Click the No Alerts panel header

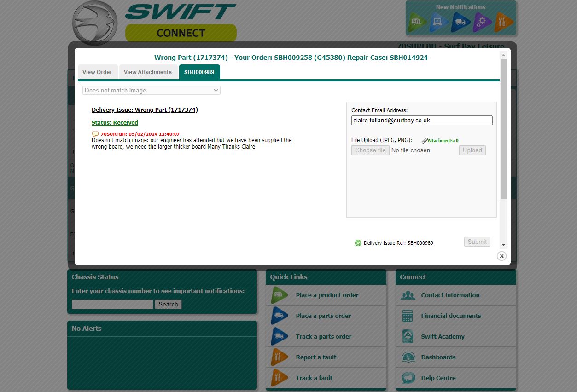[162, 329]
